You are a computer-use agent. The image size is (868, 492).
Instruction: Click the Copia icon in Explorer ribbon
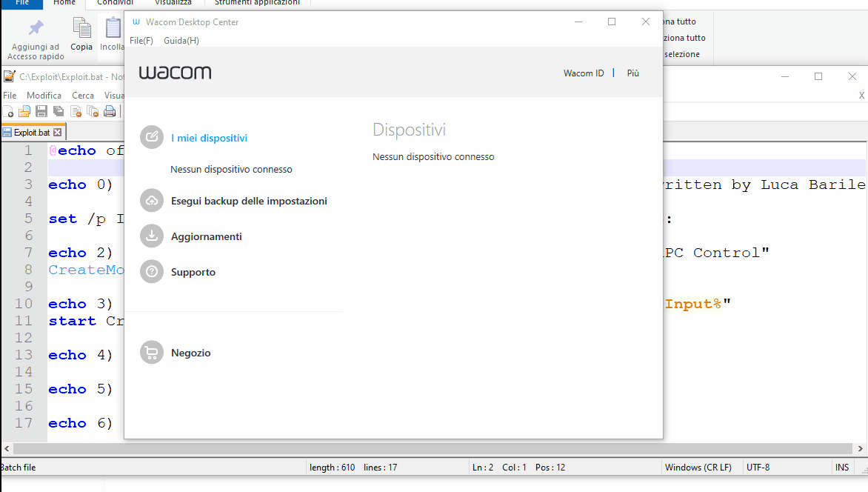click(x=82, y=27)
